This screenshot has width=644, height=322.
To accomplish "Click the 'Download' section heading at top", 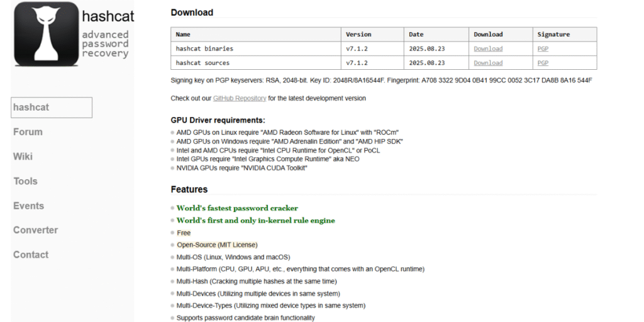I will pyautogui.click(x=192, y=13).
